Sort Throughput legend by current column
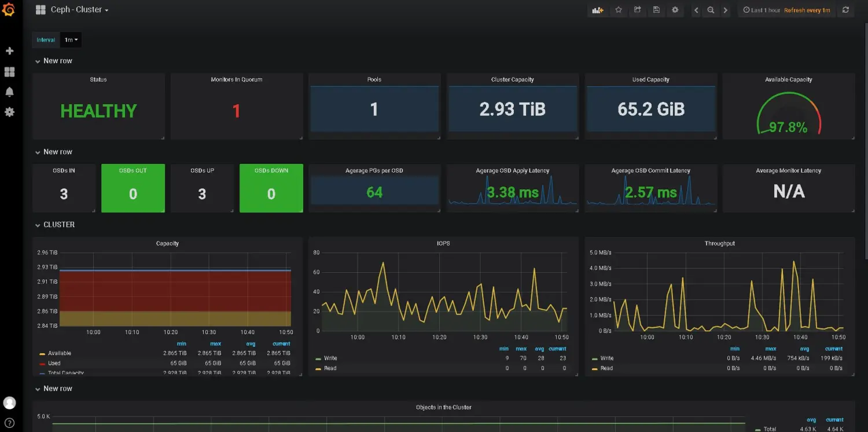Viewport: 868px width, 432px height. coord(834,349)
